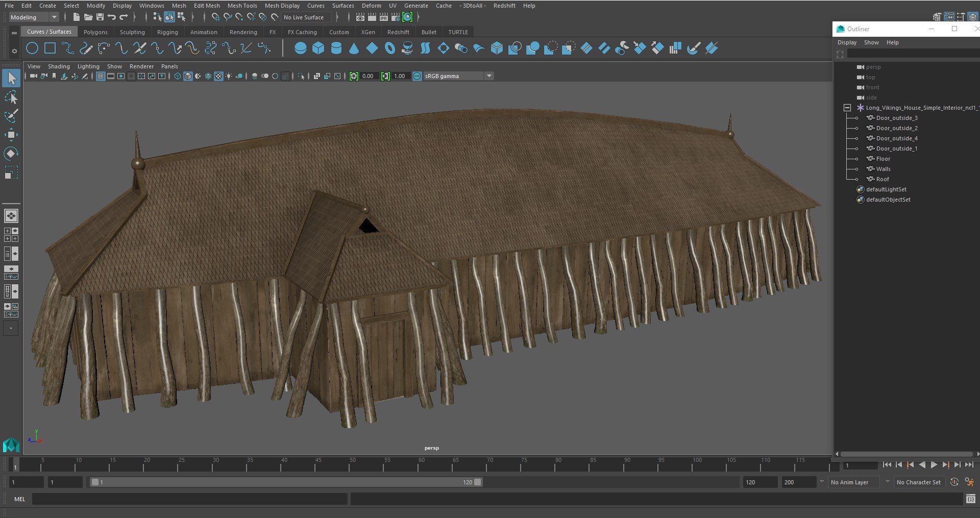Viewport: 980px width, 518px height.
Task: Activate the Move tool in toolbox
Action: pyautogui.click(x=11, y=135)
